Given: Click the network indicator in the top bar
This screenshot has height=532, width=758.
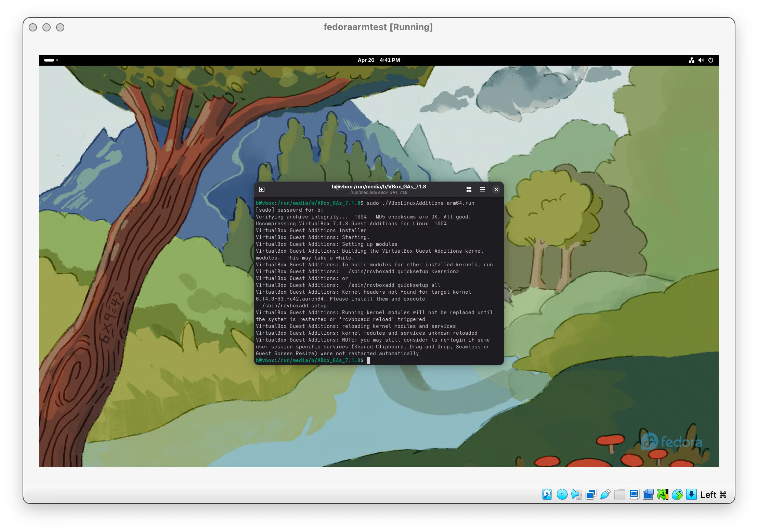Looking at the screenshot, I should pyautogui.click(x=692, y=60).
